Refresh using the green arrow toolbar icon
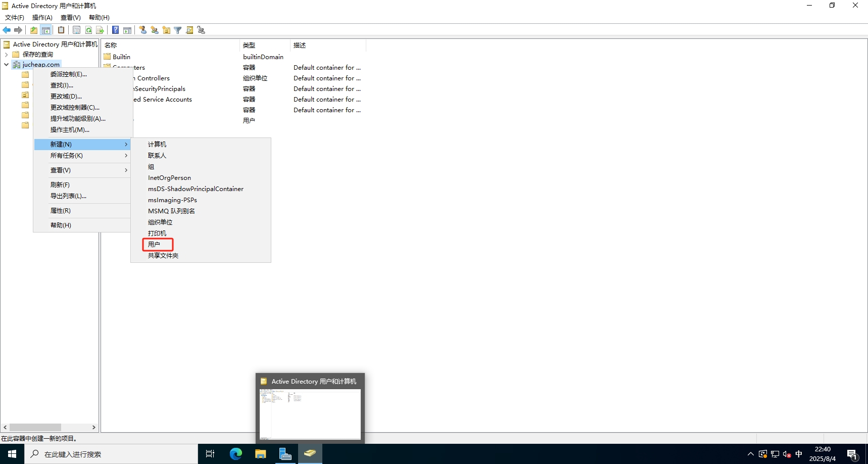Viewport: 868px width, 464px height. tap(88, 30)
